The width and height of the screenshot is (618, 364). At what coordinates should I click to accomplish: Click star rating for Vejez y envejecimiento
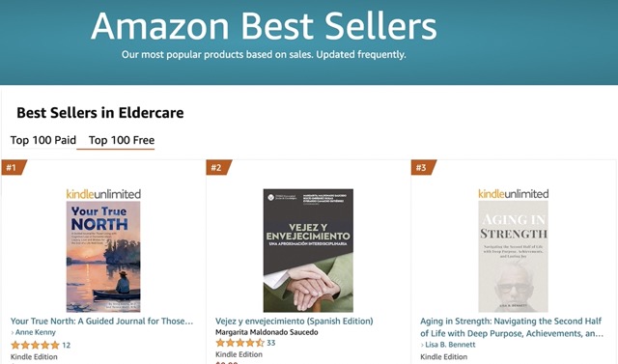240,343
